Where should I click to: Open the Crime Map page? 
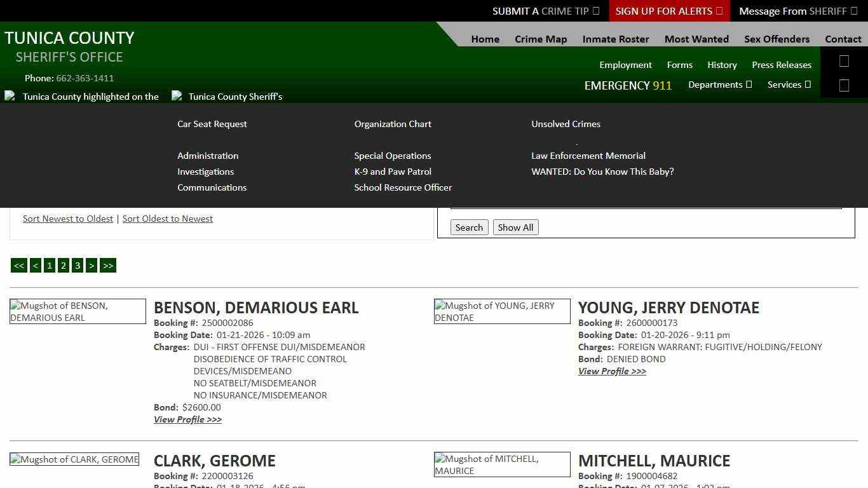click(541, 39)
